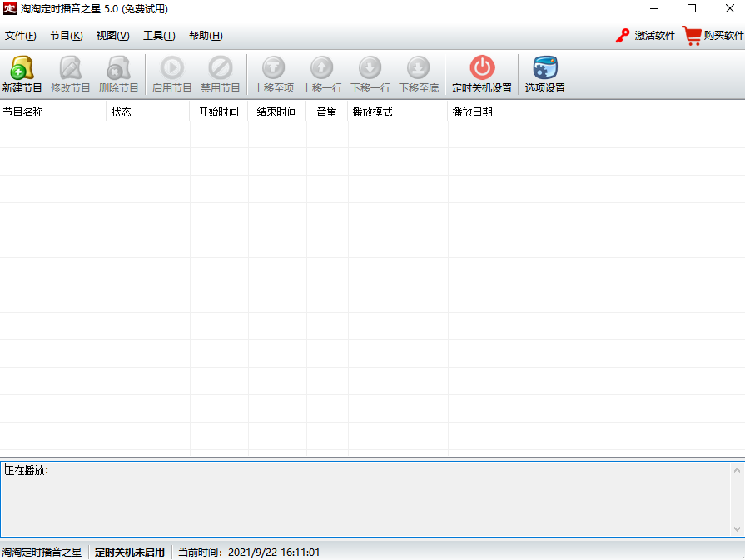This screenshot has height=560, width=745.
Task: Open the 工具(T) menu
Action: tap(159, 36)
